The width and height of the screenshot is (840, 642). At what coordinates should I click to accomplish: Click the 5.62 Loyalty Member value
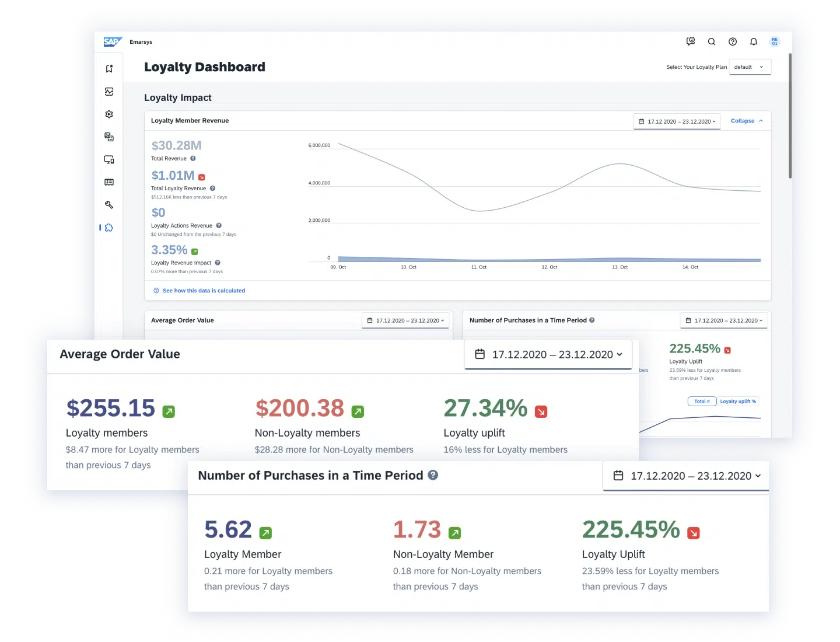click(x=228, y=529)
